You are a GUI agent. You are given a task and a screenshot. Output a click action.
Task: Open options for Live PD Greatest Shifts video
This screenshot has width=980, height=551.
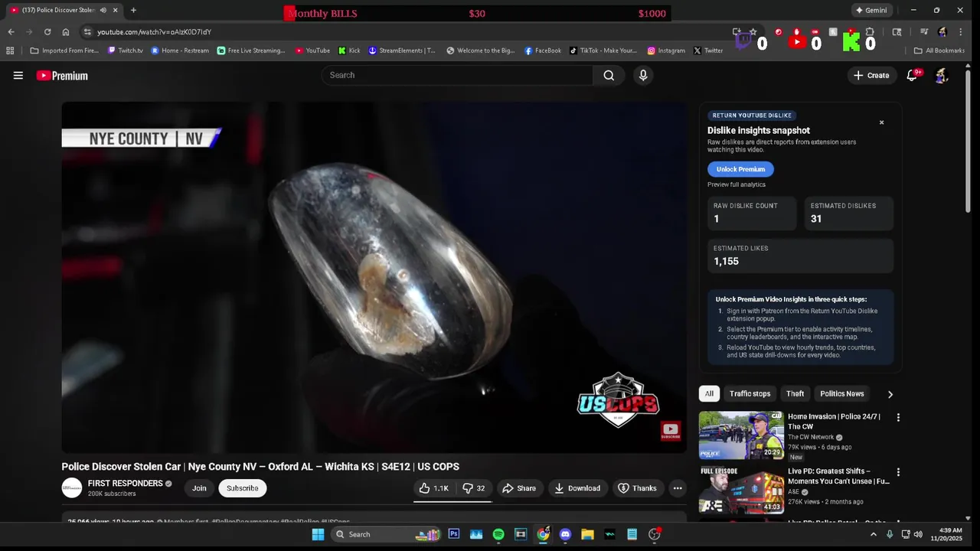[898, 472]
